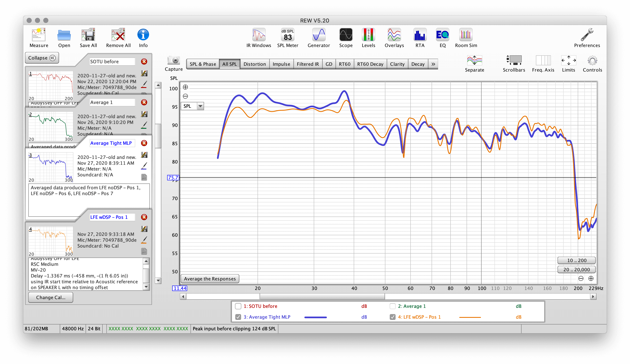This screenshot has width=630, height=364.
Task: Select the All SPL tab
Action: coord(229,64)
